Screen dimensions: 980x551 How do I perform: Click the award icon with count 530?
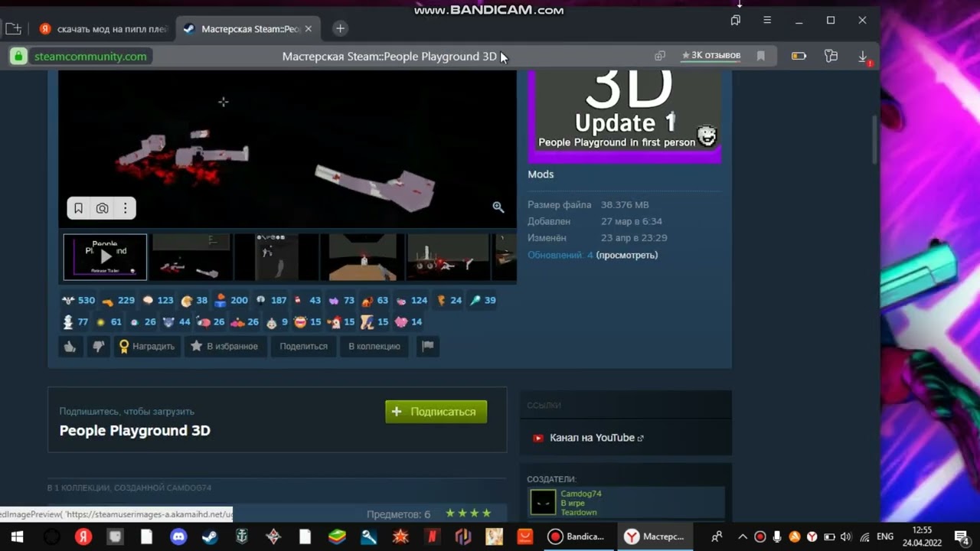point(78,301)
